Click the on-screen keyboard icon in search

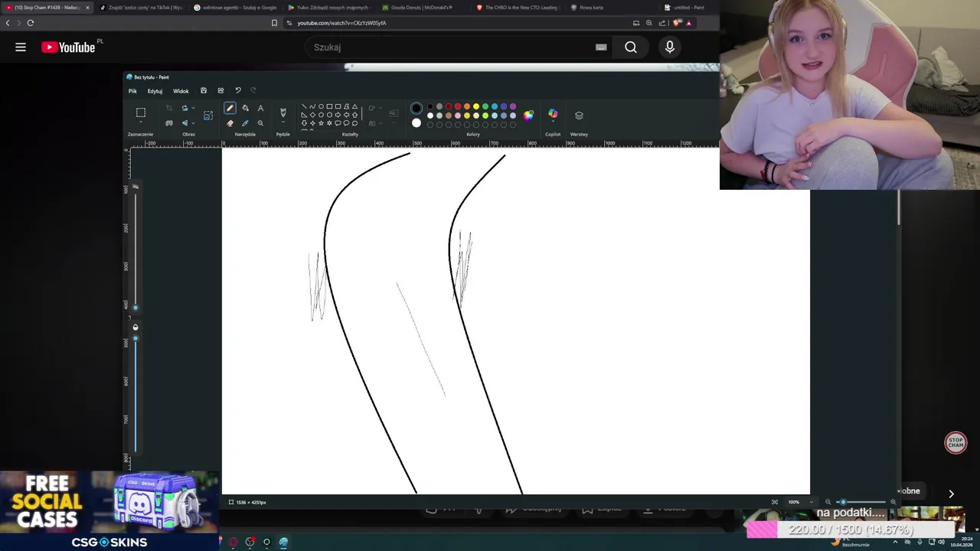pos(601,47)
